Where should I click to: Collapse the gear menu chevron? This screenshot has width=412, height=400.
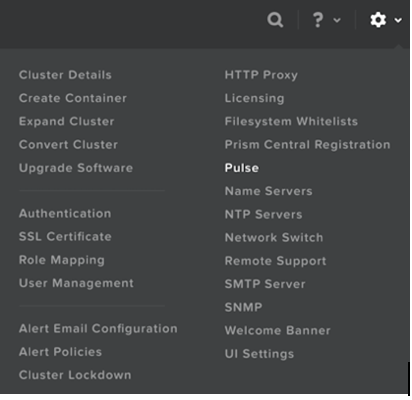(398, 20)
